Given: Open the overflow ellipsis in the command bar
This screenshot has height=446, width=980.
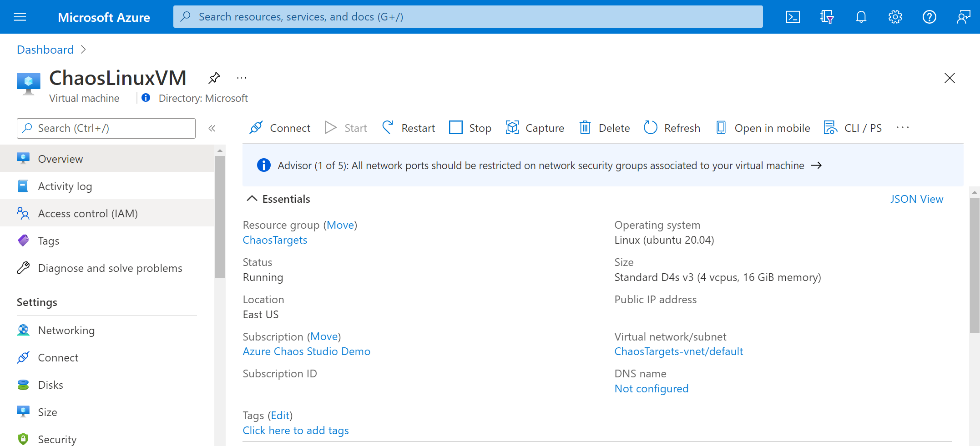Looking at the screenshot, I should [903, 128].
